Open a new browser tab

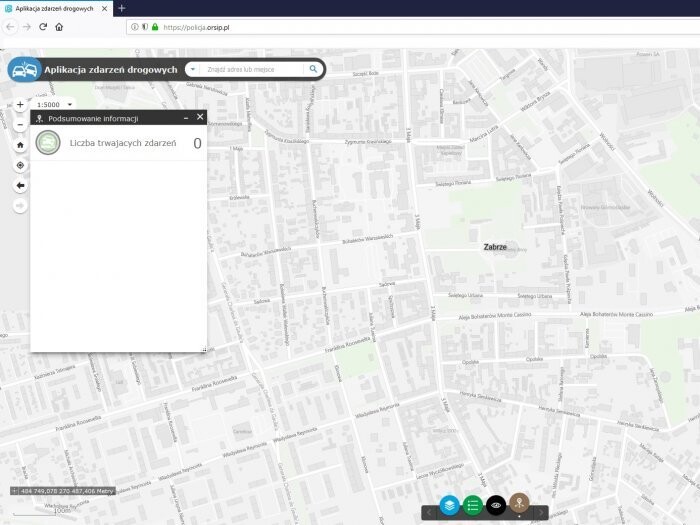point(122,8)
